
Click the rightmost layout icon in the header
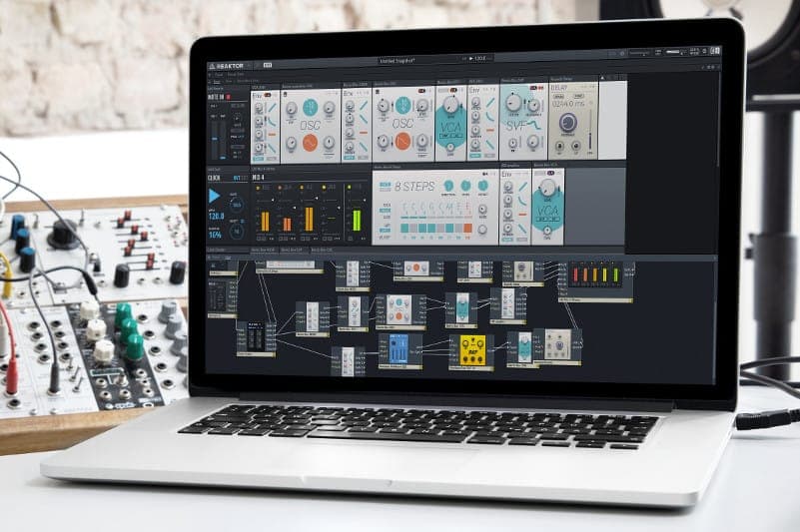tap(715, 50)
